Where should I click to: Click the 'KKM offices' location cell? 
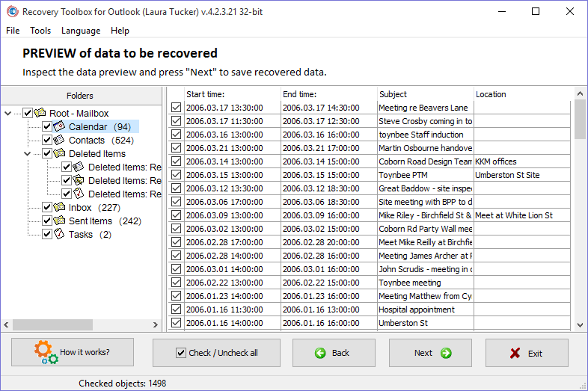coord(522,161)
